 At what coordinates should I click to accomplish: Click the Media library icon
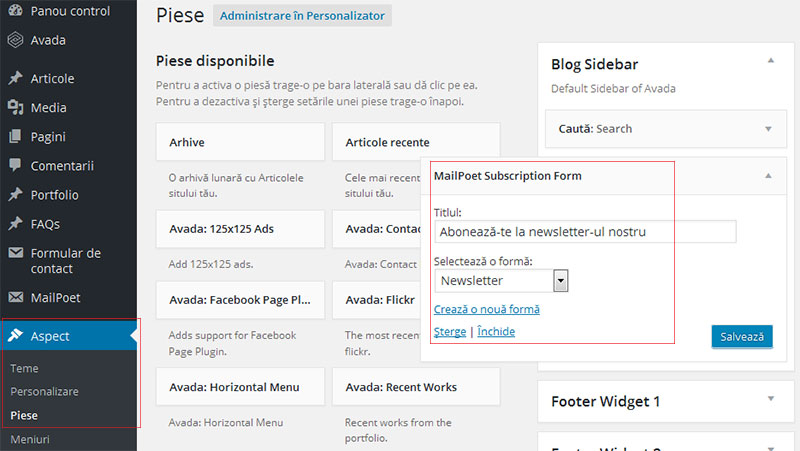coord(15,108)
